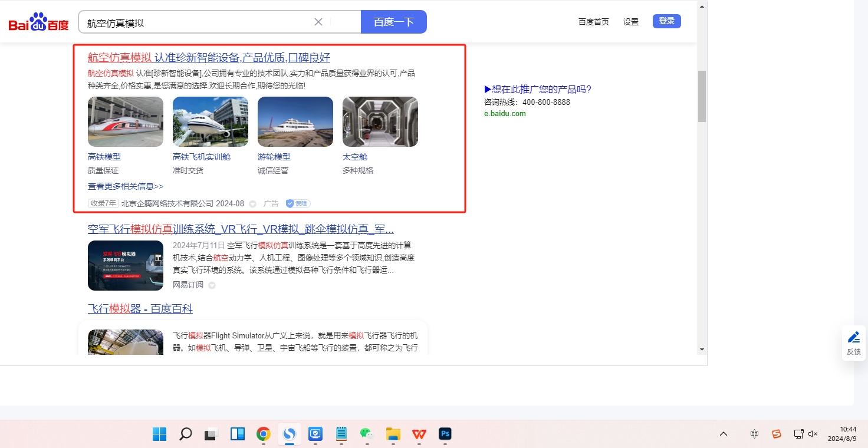Click the 登录 login button
Viewport: 868px width, 448px height.
(666, 21)
